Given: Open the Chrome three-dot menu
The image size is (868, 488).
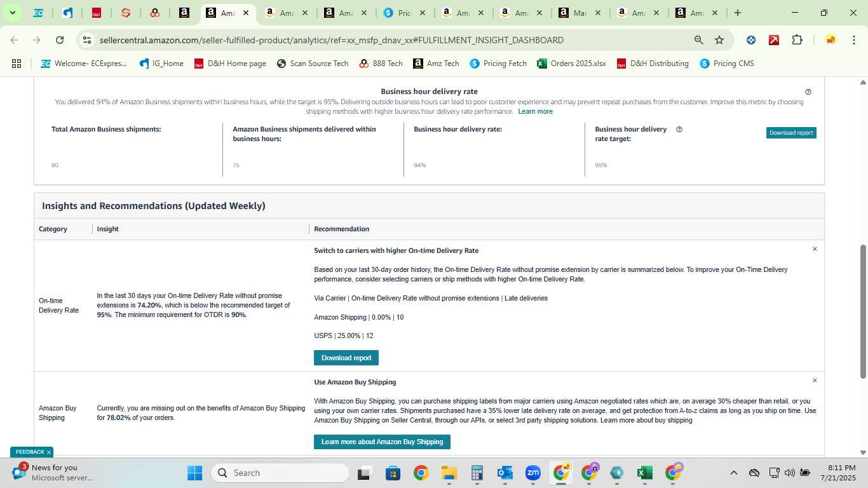Looking at the screenshot, I should click(853, 40).
